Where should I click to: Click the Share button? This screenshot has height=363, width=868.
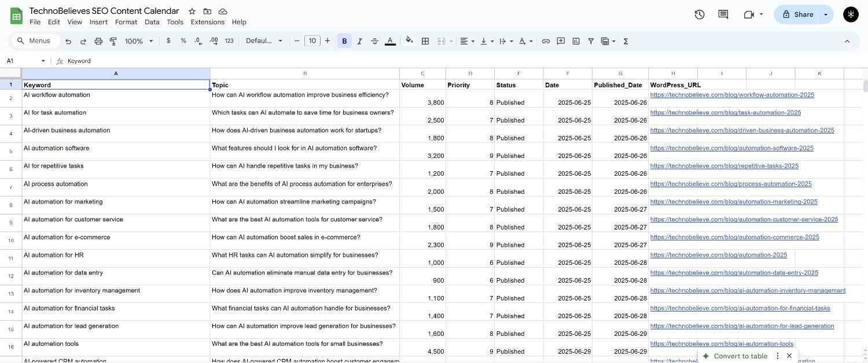(x=797, y=14)
